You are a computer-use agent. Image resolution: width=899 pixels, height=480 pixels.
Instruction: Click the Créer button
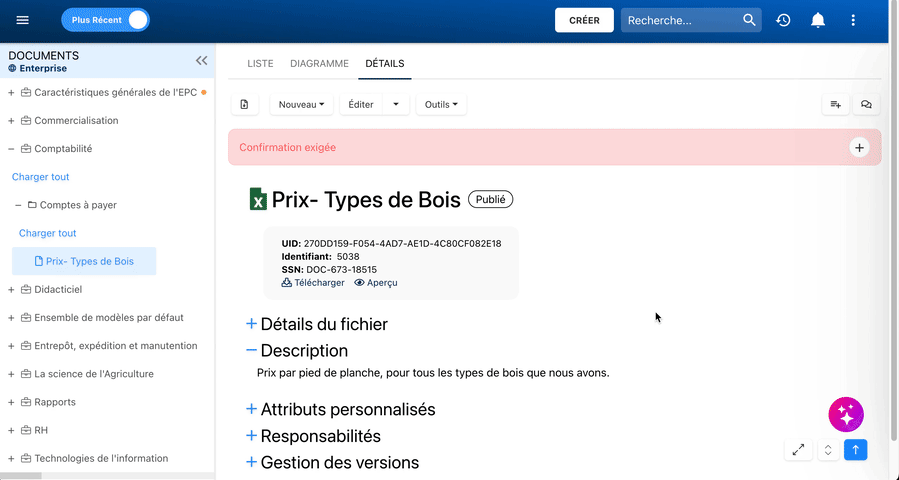click(584, 20)
